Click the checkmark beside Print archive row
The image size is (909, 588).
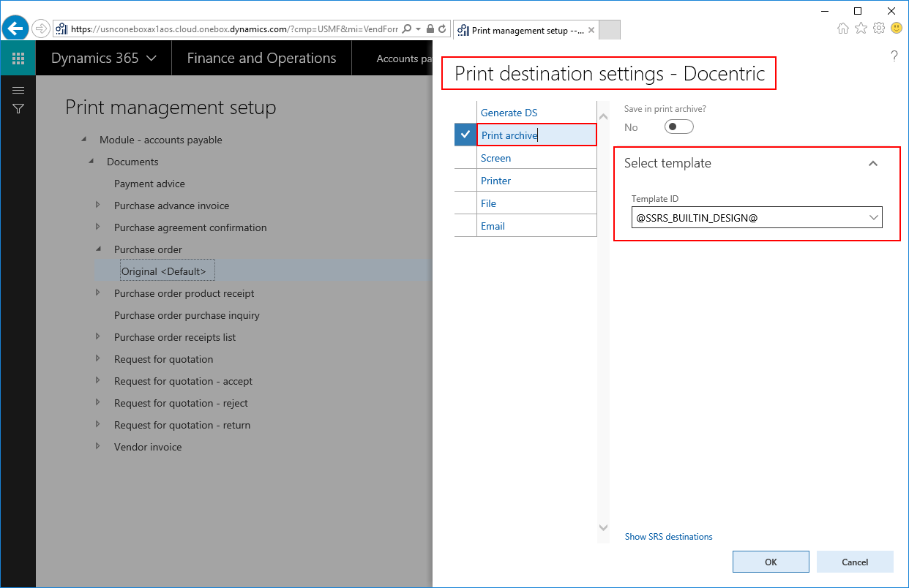pos(465,135)
